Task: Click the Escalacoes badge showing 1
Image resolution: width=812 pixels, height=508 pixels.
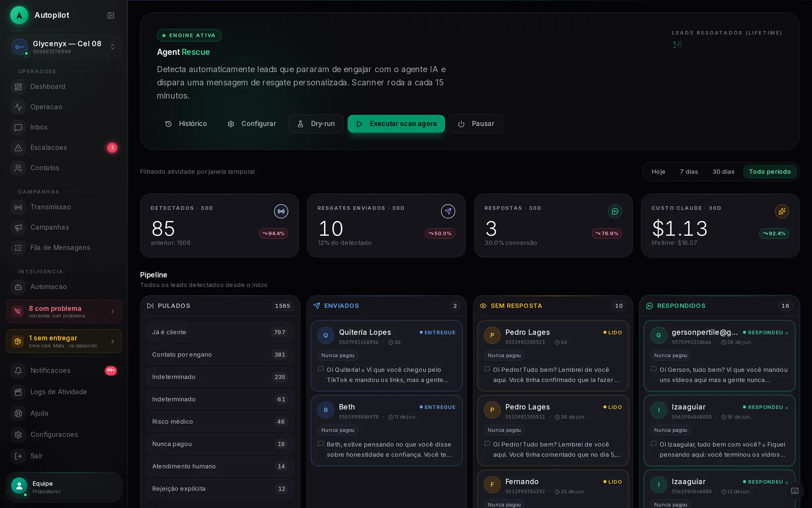Action: click(x=112, y=148)
